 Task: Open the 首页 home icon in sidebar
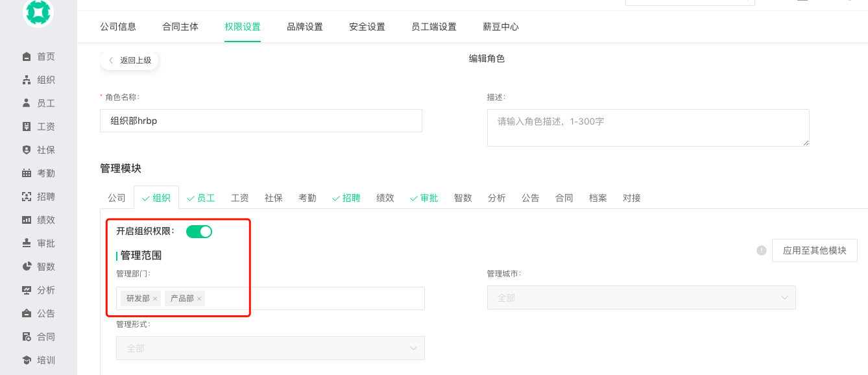pos(27,56)
